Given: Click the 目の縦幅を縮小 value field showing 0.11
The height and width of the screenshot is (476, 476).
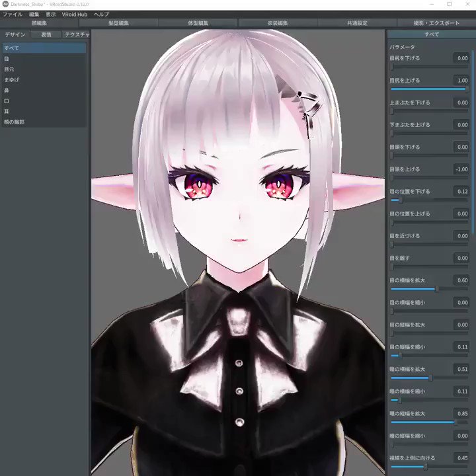Looking at the screenshot, I should [461, 346].
